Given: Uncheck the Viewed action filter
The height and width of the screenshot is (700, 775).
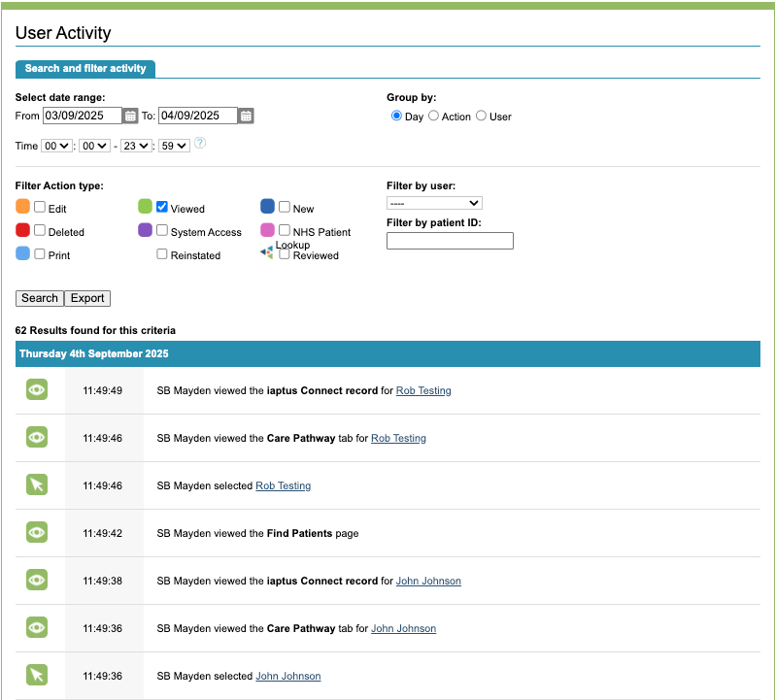Looking at the screenshot, I should tap(162, 207).
